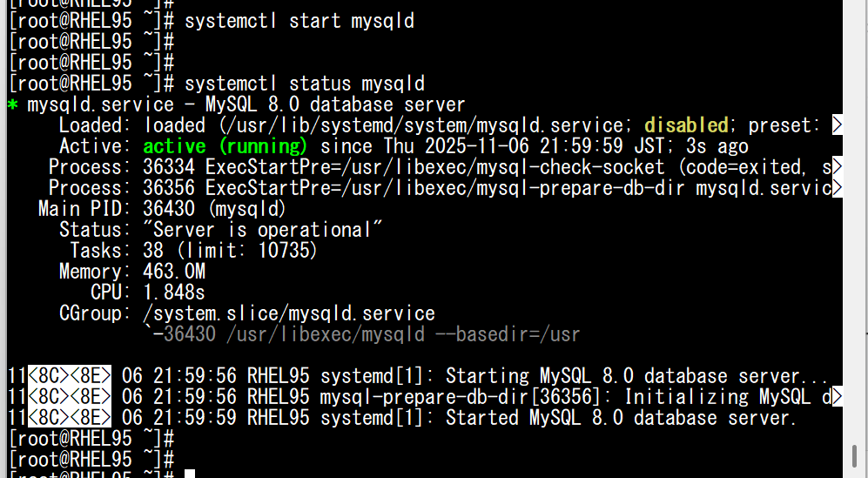Click the yellow "disabled" unit state

tap(686, 125)
